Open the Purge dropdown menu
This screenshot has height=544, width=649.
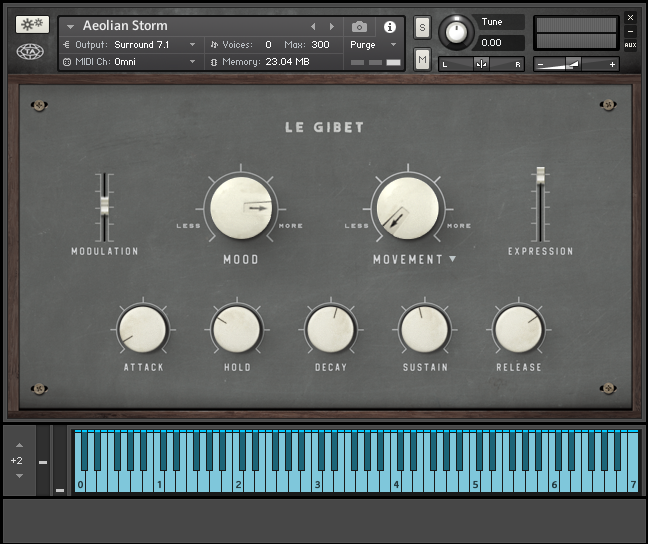(x=373, y=45)
